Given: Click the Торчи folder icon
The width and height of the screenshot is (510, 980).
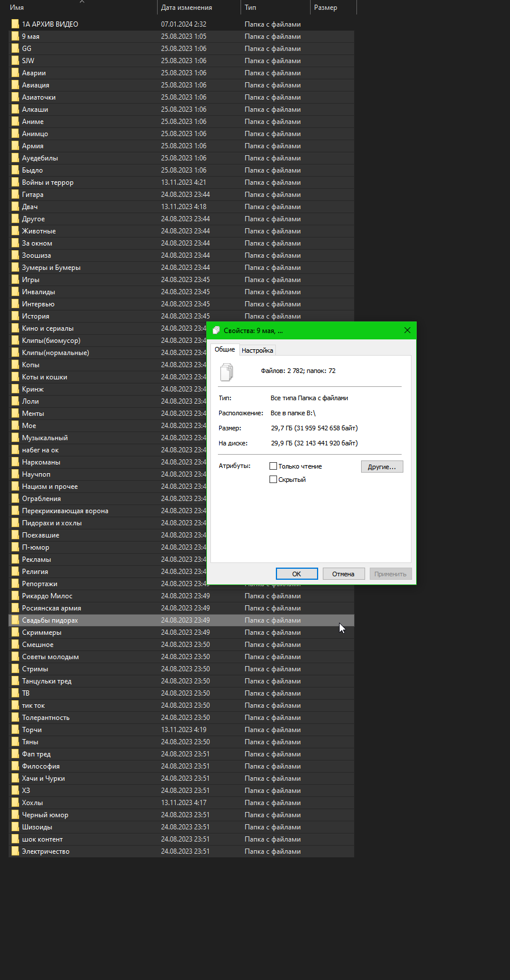Looking at the screenshot, I should (15, 730).
